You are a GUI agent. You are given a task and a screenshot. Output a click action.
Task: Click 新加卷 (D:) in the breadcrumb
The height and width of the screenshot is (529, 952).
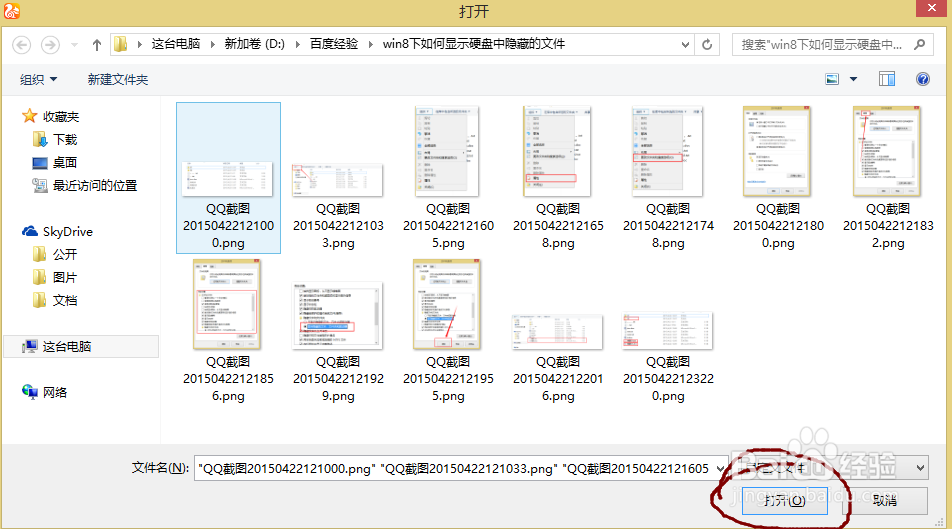tap(254, 44)
